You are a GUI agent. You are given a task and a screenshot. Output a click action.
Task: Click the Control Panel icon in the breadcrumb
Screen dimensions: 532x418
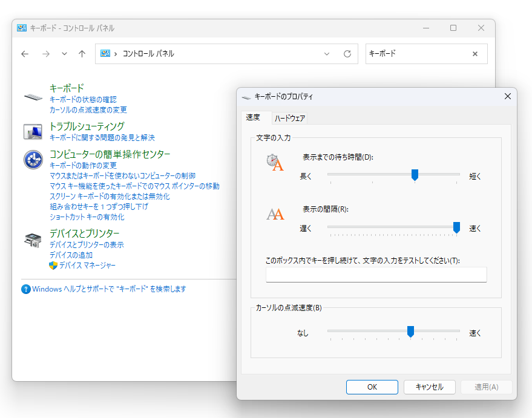click(x=104, y=54)
